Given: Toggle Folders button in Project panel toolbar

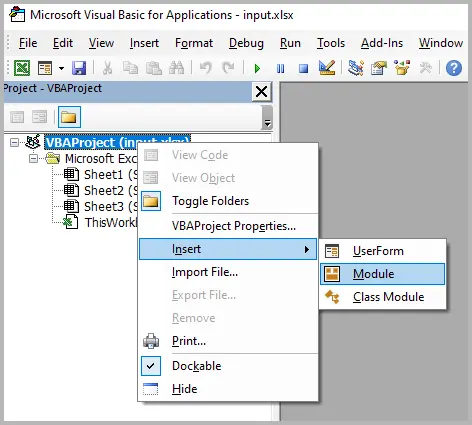Looking at the screenshot, I should tap(69, 117).
